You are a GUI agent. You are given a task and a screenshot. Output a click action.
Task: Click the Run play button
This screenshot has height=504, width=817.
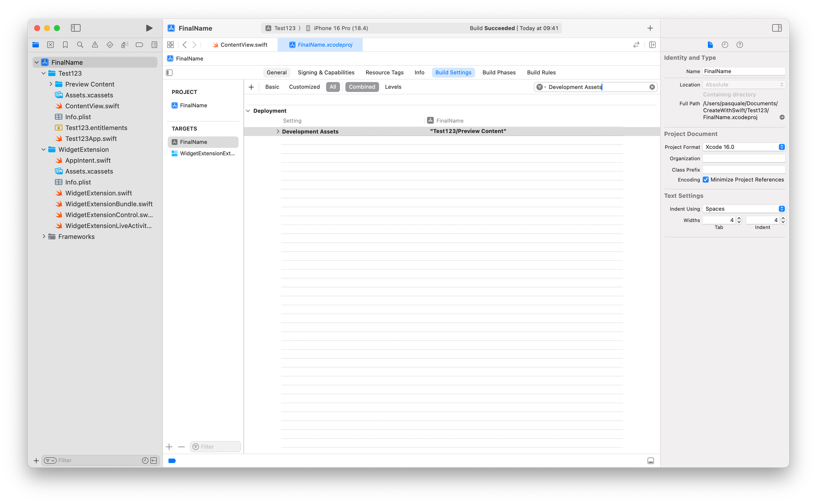coord(149,28)
